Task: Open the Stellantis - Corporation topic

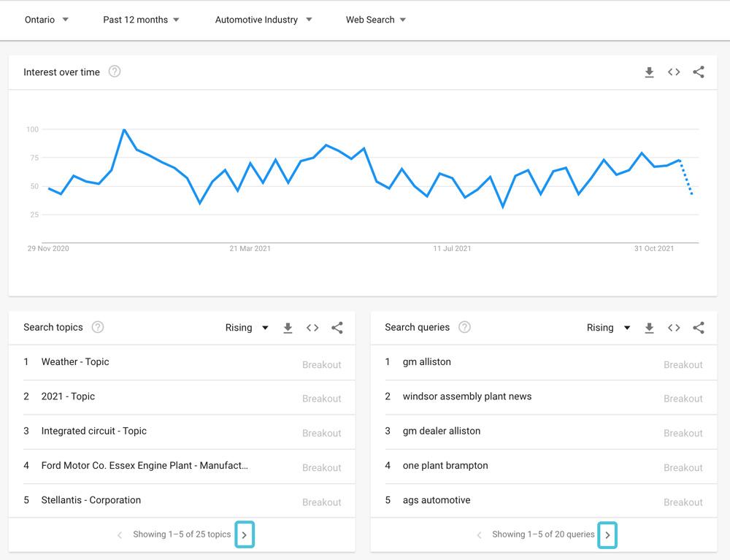Action: click(91, 500)
